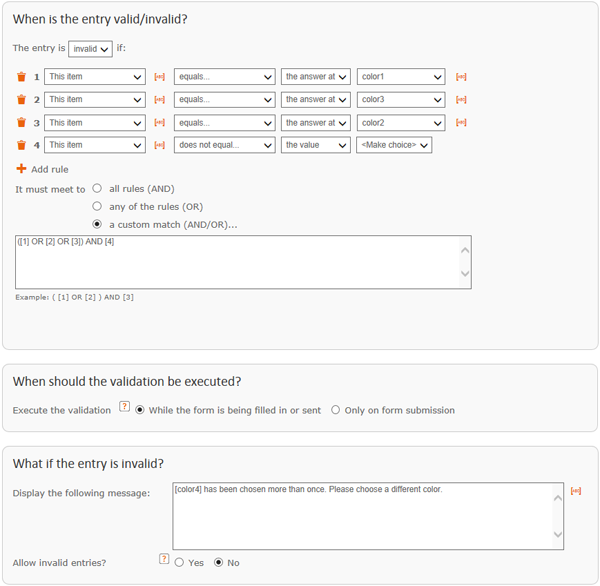Open rule 2 equals operator dropdown

pyautogui.click(x=225, y=100)
